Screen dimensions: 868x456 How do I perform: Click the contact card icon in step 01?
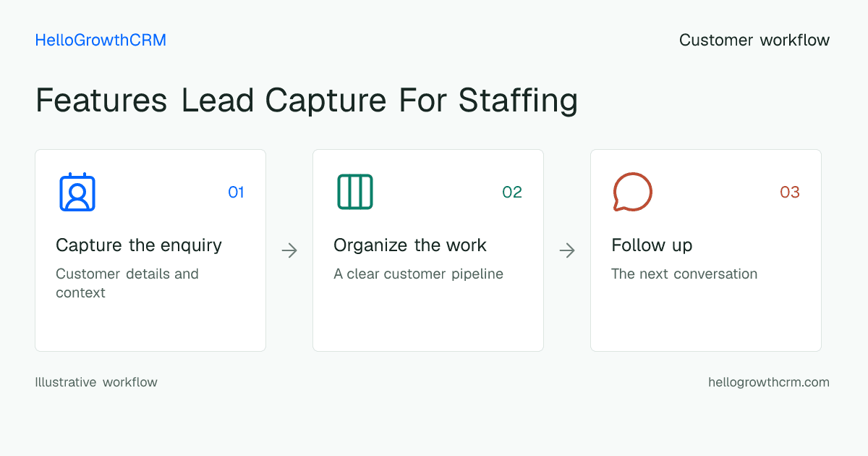pyautogui.click(x=77, y=192)
